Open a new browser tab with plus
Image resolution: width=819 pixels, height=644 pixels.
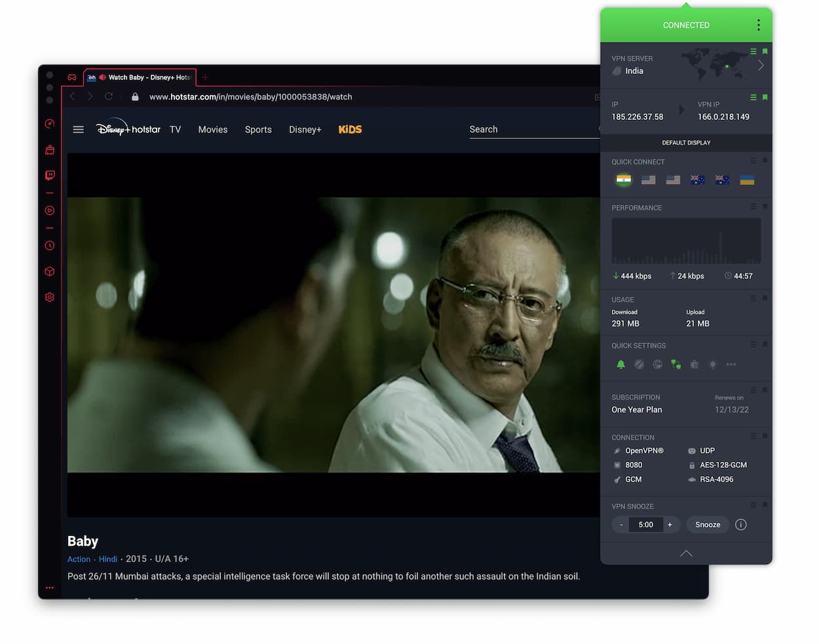point(205,77)
